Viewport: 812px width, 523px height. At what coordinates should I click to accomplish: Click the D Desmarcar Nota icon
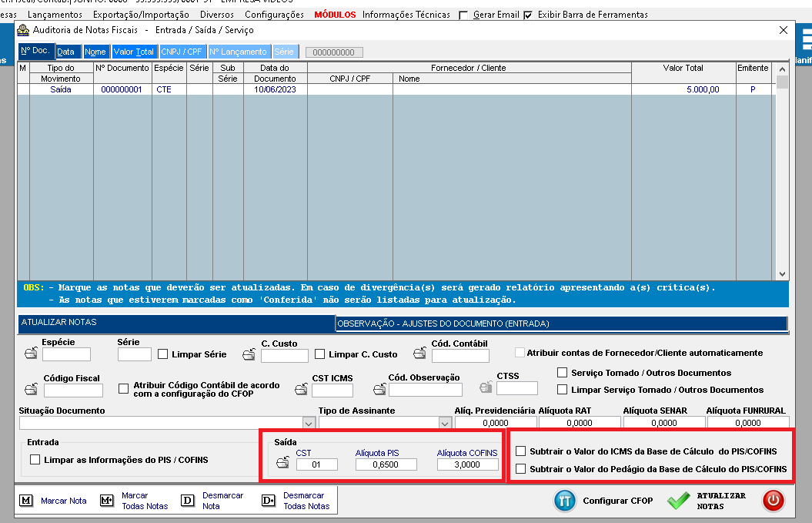click(188, 501)
